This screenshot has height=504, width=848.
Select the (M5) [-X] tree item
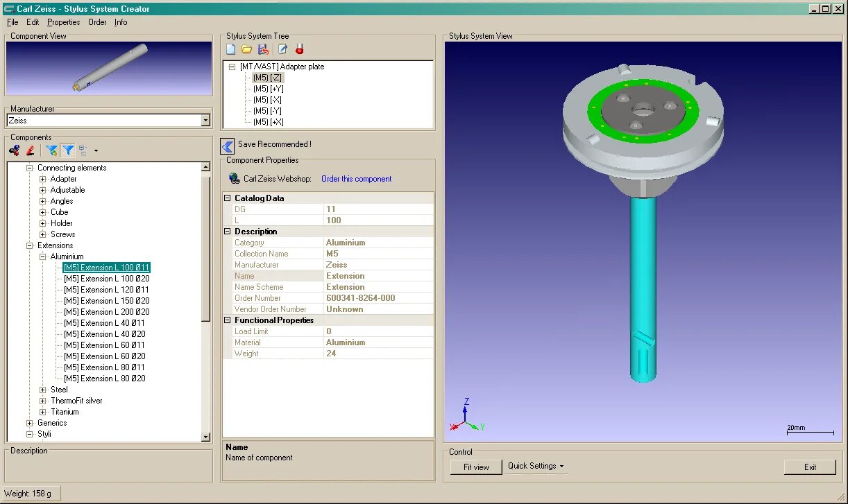(268, 100)
